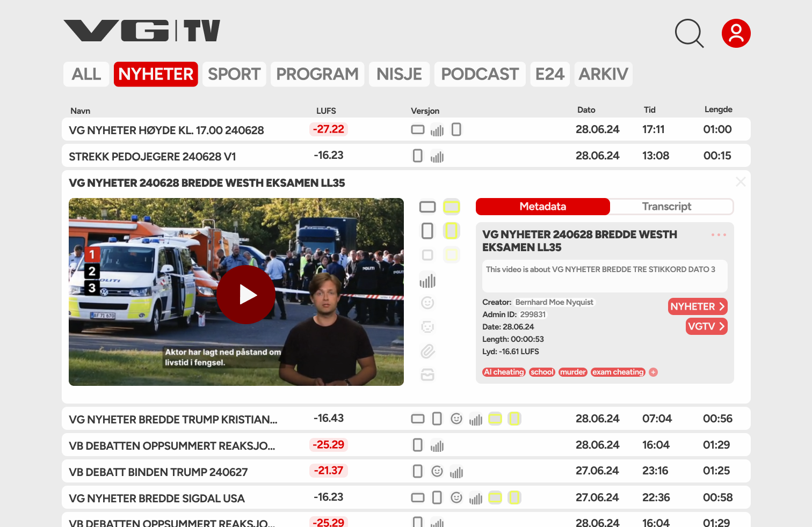The height and width of the screenshot is (527, 812).
Task: Select grey portrait icon in BREDDE SIGDAL USA row
Action: tap(437, 497)
